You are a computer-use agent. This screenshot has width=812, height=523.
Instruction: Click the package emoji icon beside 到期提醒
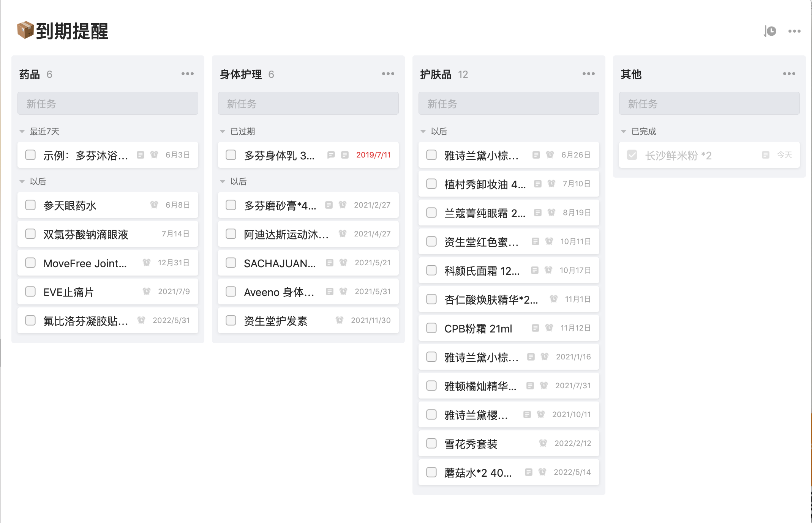(x=25, y=30)
